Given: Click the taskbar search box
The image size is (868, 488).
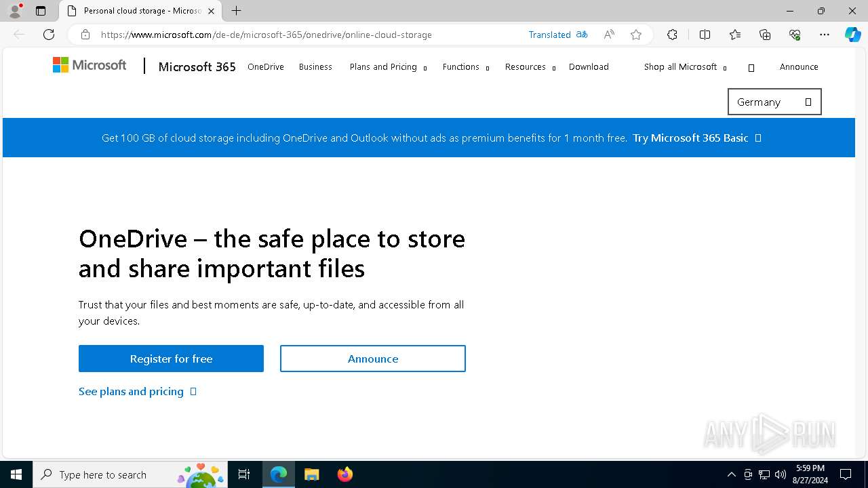Looking at the screenshot, I should 130,474.
